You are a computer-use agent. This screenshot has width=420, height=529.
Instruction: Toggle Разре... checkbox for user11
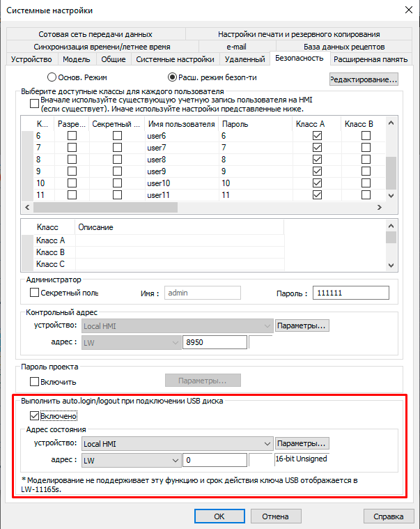[72, 194]
